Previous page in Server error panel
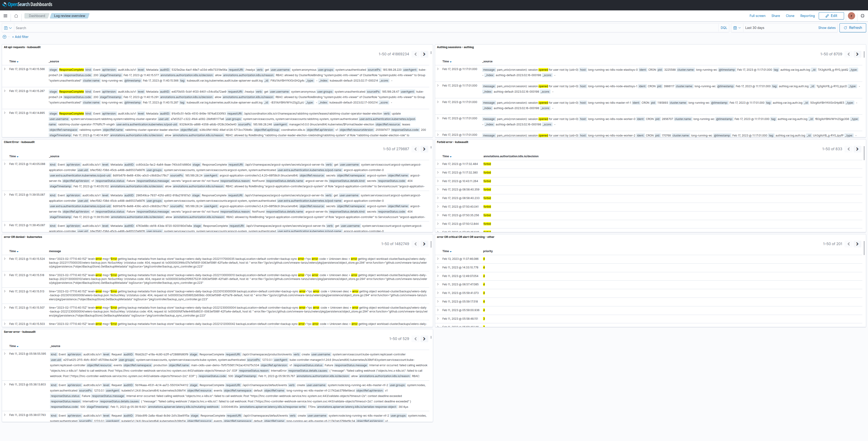Viewport: 868px width, 441px height. click(415, 339)
